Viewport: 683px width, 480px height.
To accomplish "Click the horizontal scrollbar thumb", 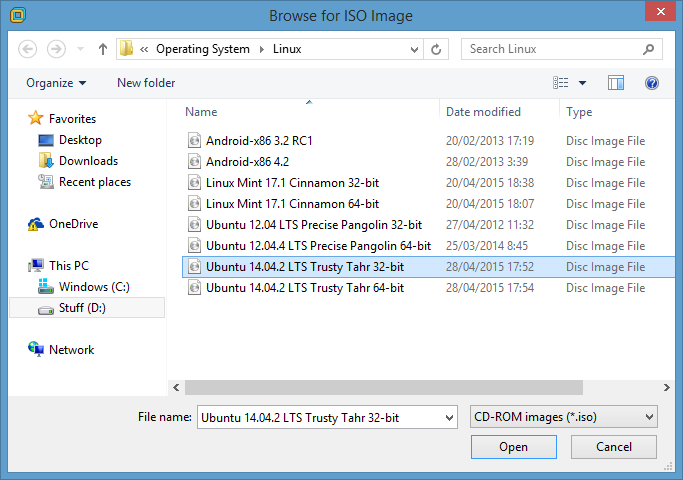I will click(384, 387).
